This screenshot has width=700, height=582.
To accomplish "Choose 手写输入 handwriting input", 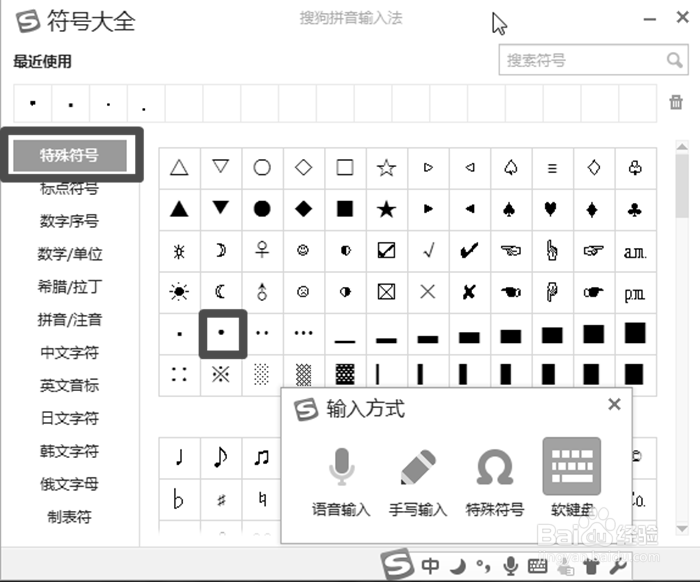I will [x=418, y=482].
